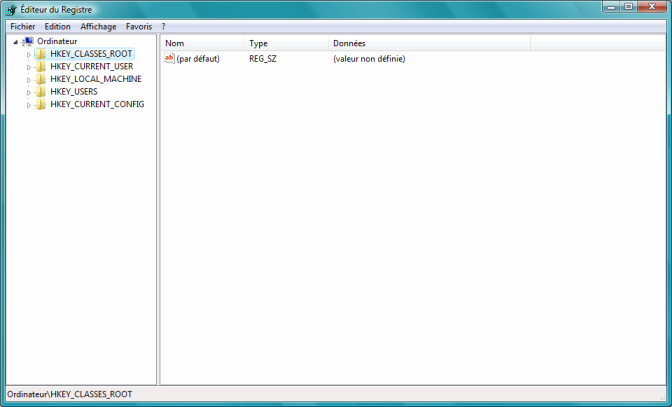Click the (par défaut) string value icon
Viewport: 672px width, 407px height.
pyautogui.click(x=169, y=58)
